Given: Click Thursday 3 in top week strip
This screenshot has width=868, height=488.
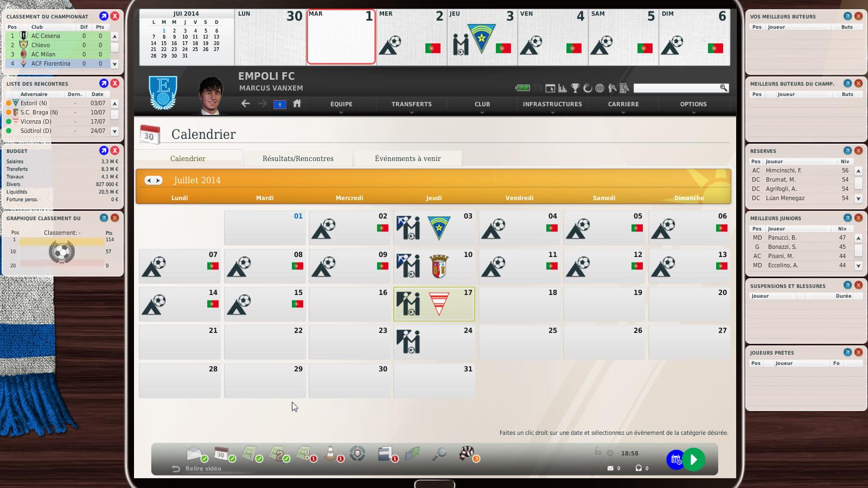Looking at the screenshot, I should pos(482,37).
